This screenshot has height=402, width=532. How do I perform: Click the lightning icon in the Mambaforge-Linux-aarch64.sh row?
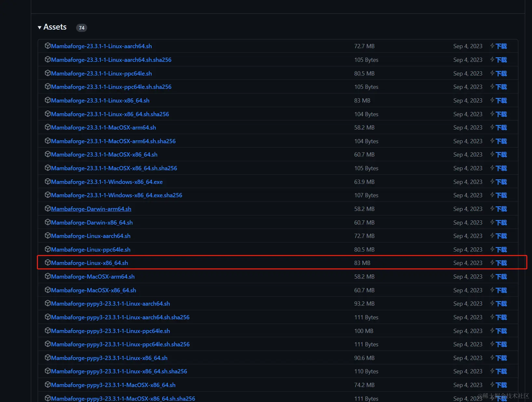[x=492, y=236]
